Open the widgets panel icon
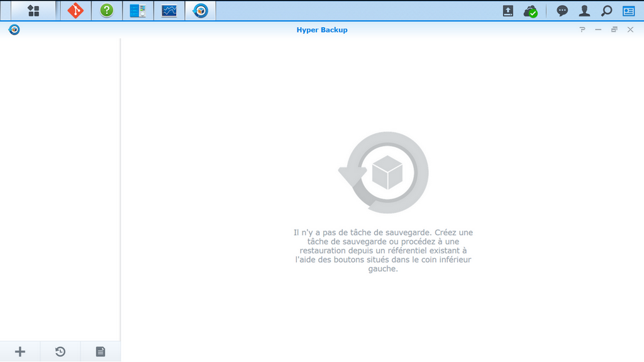644x362 pixels. point(629,11)
